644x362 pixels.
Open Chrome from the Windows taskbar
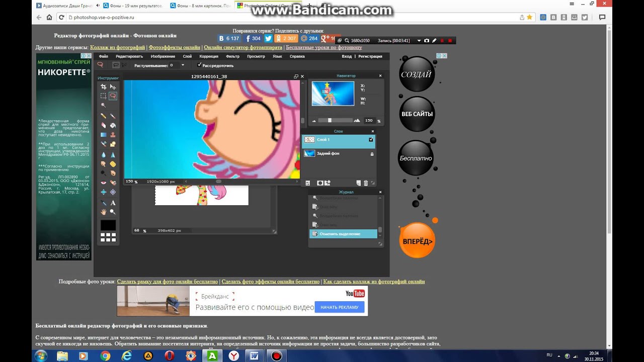[x=105, y=355]
